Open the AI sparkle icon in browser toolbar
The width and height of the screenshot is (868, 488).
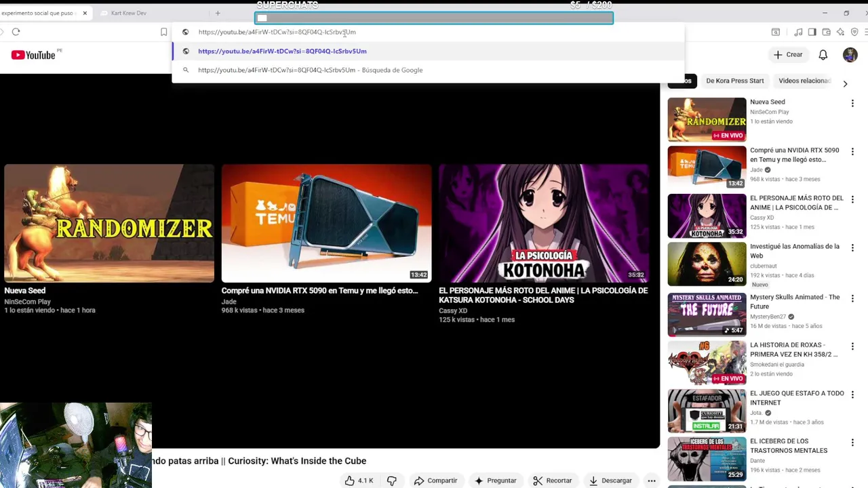[840, 32]
